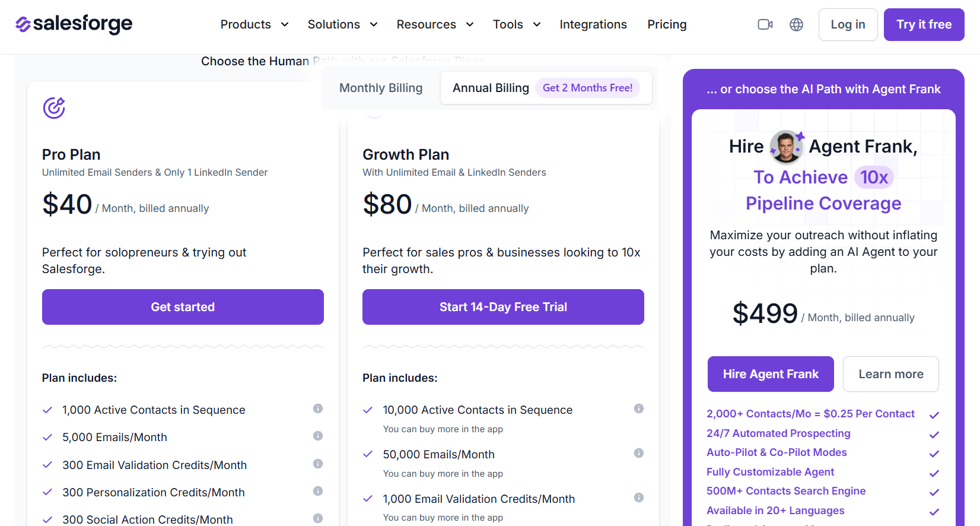This screenshot has width=980, height=526.
Task: Expand the Products menu
Action: point(254,24)
